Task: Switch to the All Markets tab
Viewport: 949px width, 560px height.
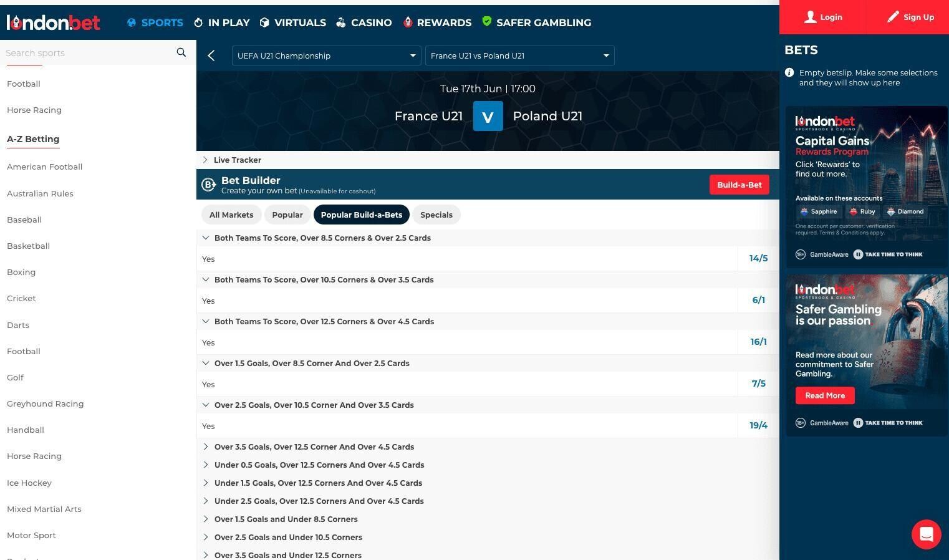Action: tap(231, 215)
